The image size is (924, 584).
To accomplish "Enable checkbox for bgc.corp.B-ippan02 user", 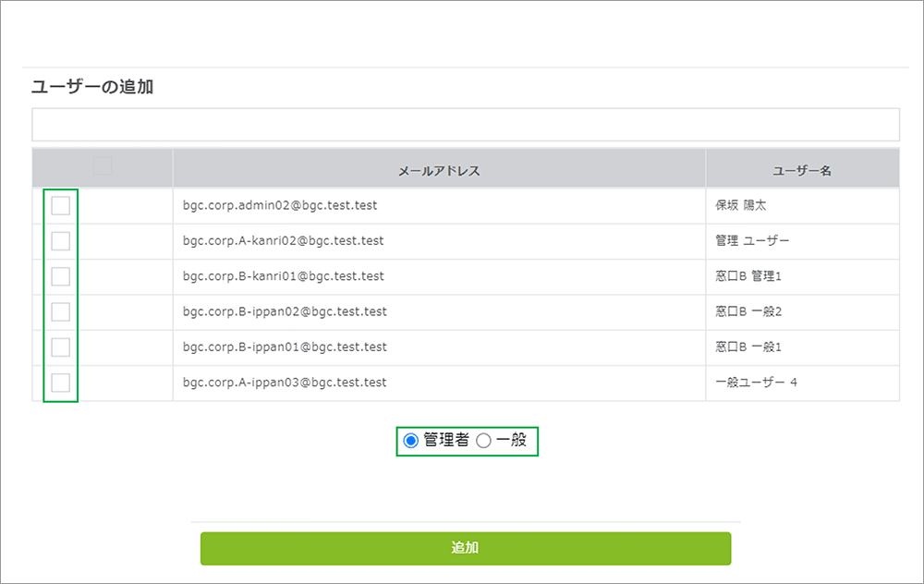I will 61,311.
